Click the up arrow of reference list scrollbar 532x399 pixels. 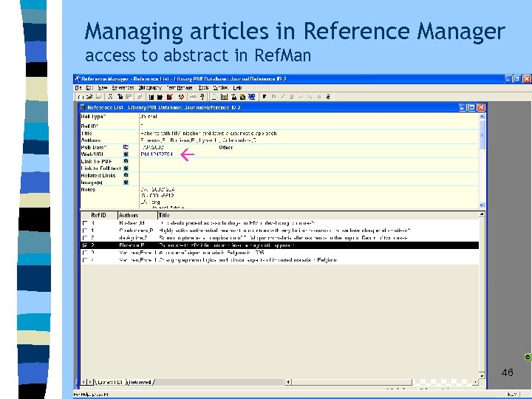482,214
